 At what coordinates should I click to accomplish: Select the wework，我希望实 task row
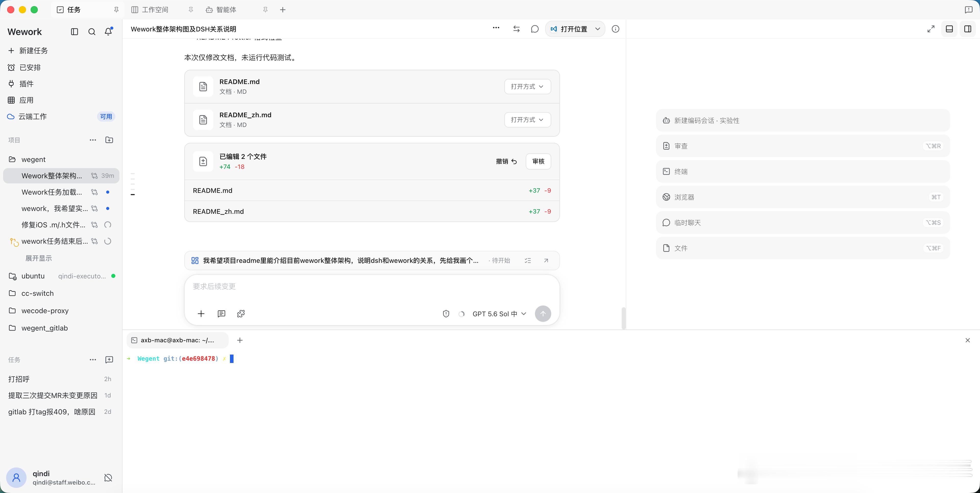point(61,209)
